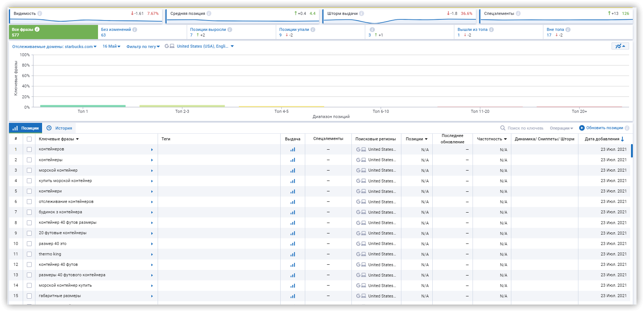644x312 pixels.
Task: Switch to the История tab
Action: click(60, 128)
